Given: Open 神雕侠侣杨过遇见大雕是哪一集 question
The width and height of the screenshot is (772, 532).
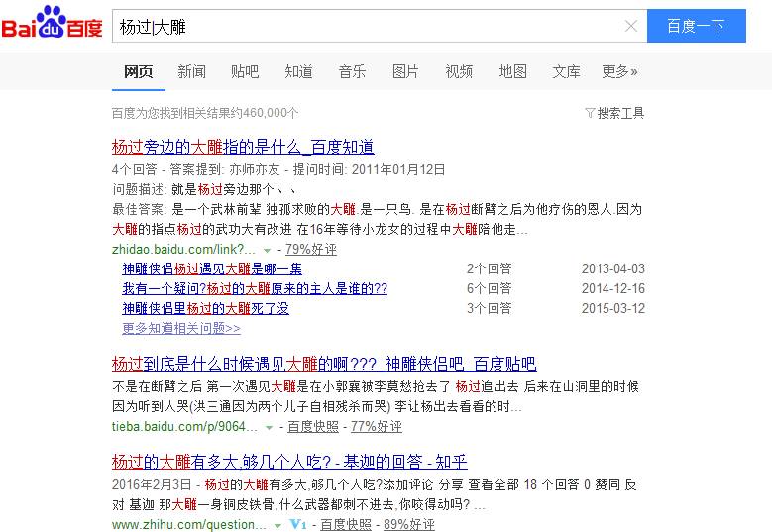Looking at the screenshot, I should (212, 268).
